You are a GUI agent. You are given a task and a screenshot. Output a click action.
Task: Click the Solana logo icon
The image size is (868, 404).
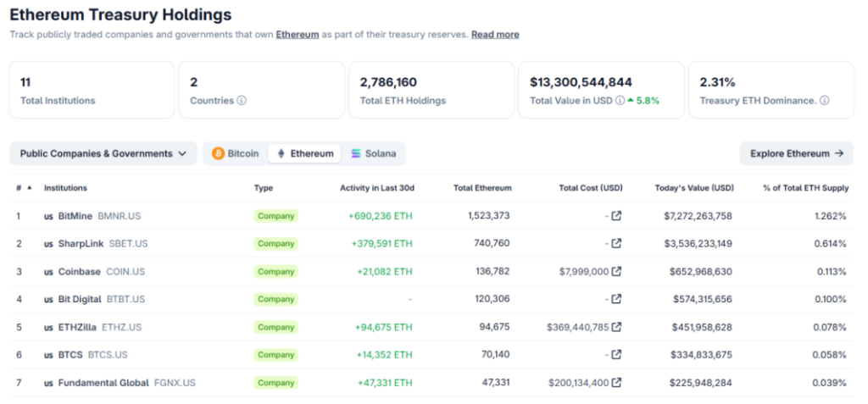pos(356,153)
